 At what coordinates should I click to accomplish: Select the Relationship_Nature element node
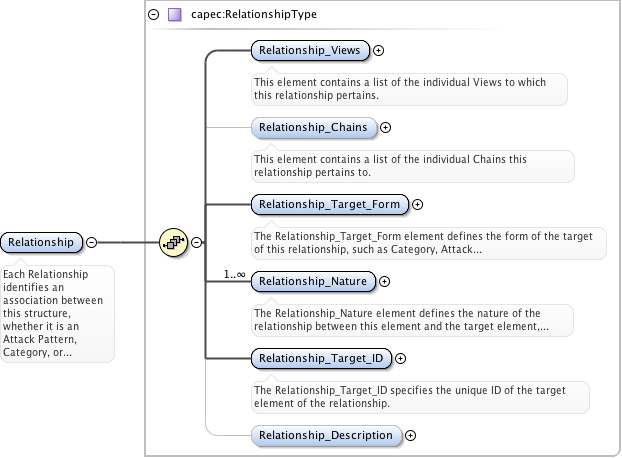[x=314, y=282]
